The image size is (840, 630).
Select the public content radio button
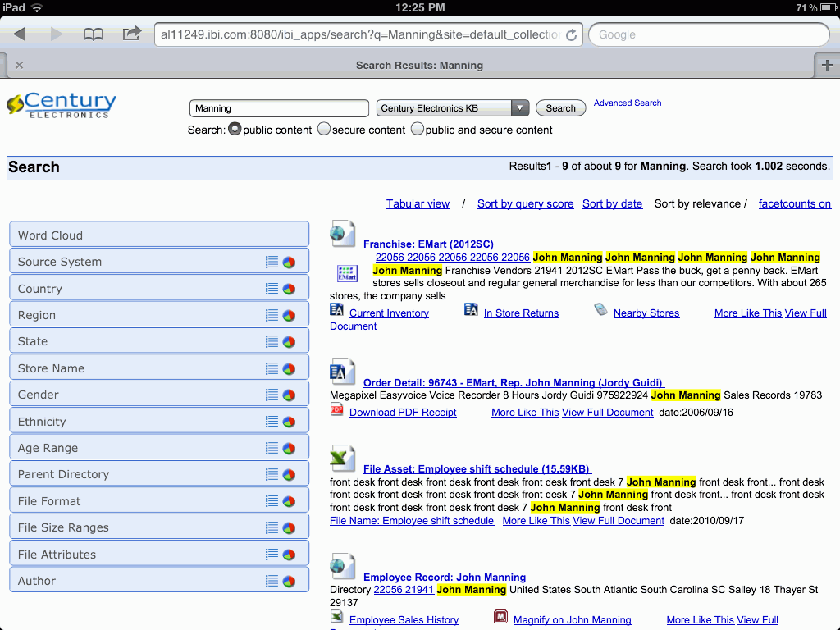pyautogui.click(x=235, y=129)
